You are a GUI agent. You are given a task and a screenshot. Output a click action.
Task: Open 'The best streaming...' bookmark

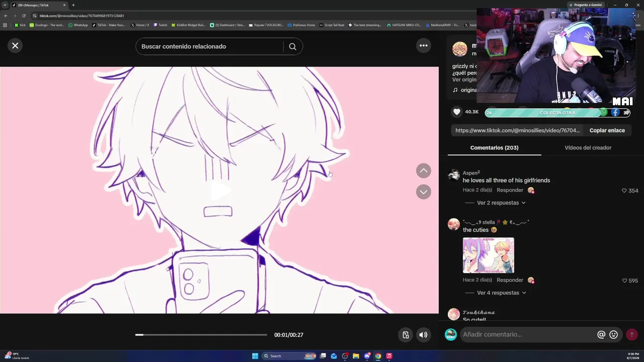pos(365,25)
